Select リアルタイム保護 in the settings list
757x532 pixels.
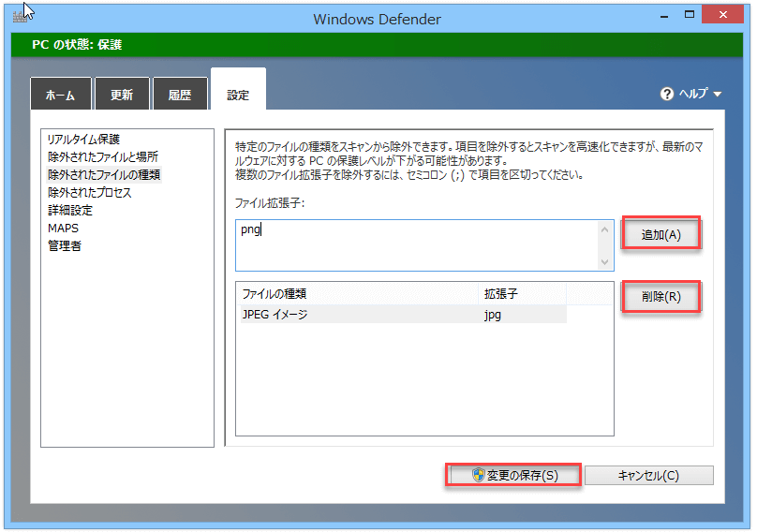pyautogui.click(x=83, y=140)
